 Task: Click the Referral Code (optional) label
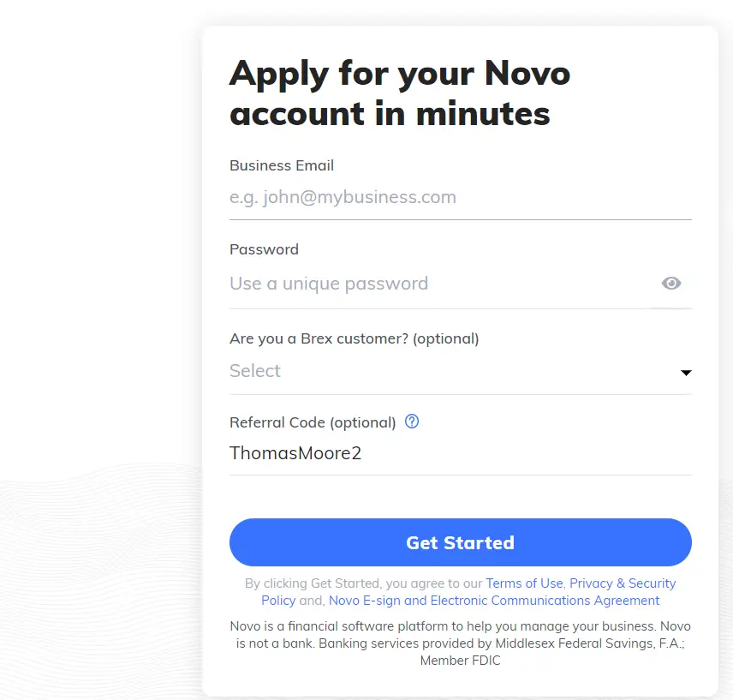[x=313, y=422]
